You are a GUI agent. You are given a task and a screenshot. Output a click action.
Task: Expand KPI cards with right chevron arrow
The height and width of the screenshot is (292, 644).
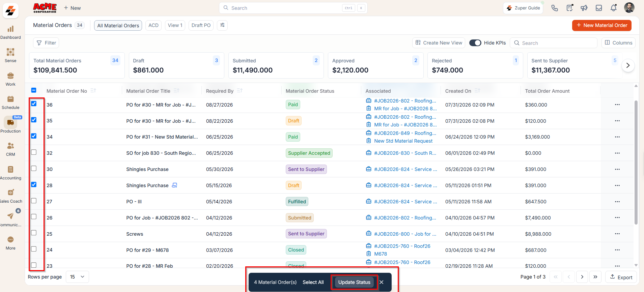click(x=628, y=65)
